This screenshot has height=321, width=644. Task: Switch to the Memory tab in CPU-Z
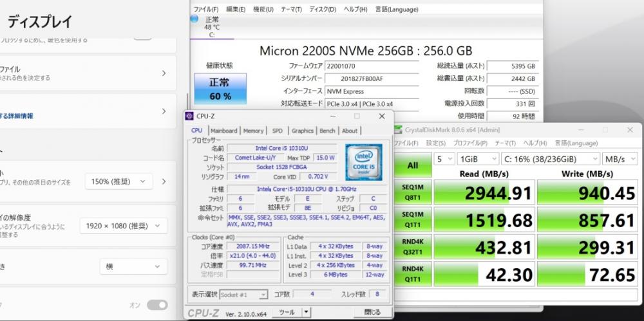[x=253, y=131]
